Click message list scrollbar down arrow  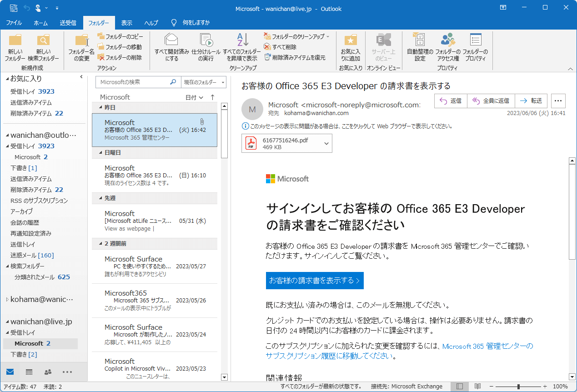(224, 377)
